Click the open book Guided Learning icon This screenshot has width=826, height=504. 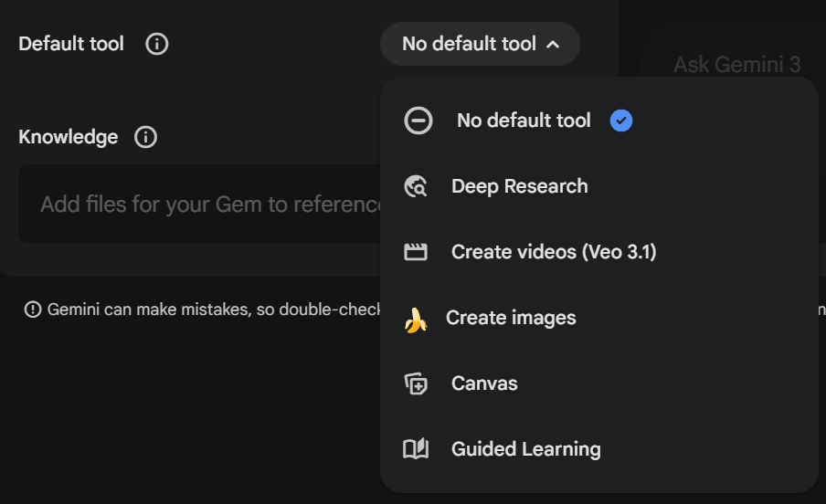[416, 449]
